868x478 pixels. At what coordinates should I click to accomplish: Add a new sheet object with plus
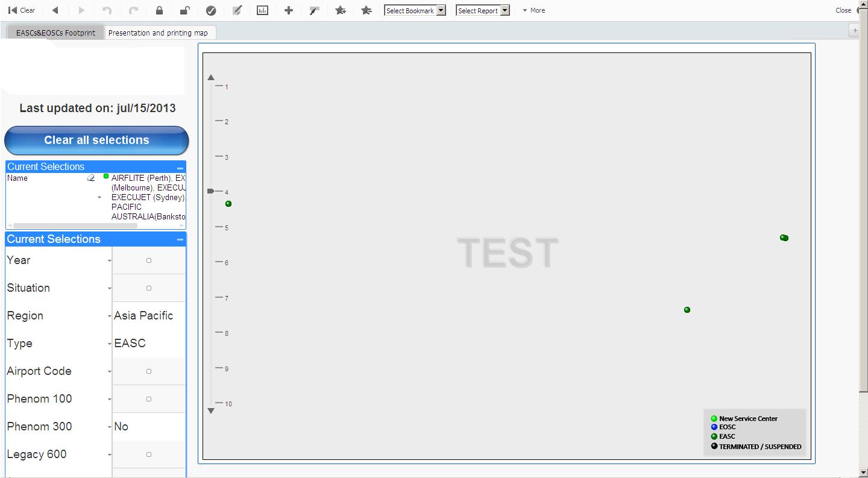289,10
